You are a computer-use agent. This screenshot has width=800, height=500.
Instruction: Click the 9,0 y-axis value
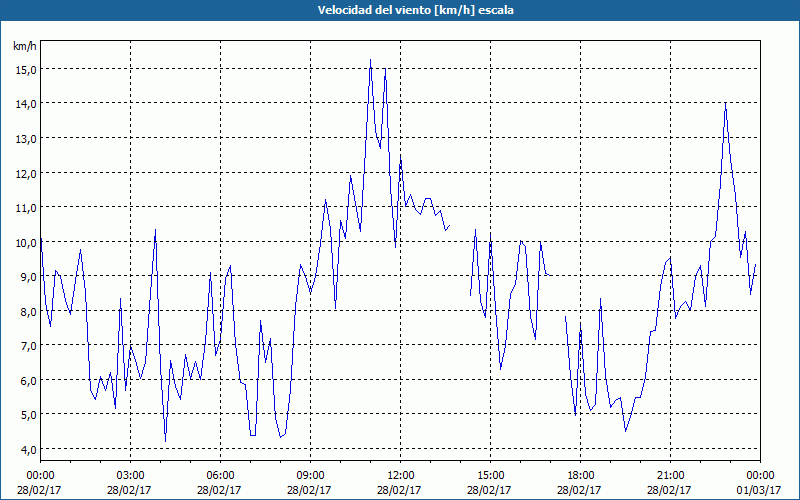coord(28,277)
